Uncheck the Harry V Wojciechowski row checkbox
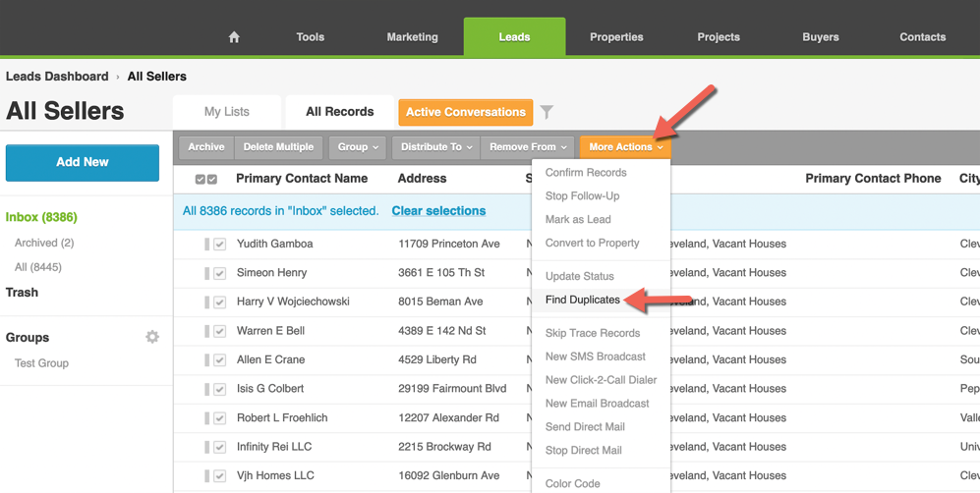The width and height of the screenshot is (980, 493). [219, 302]
